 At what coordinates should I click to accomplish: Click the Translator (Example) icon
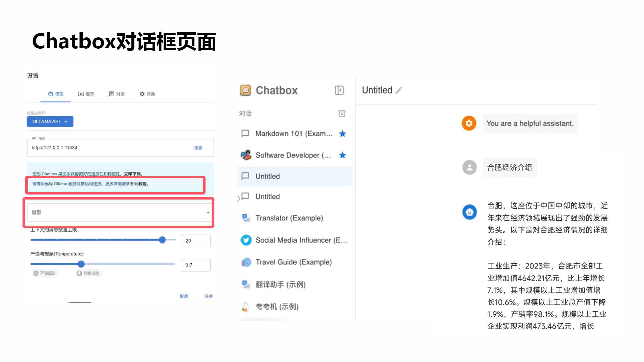tap(246, 218)
